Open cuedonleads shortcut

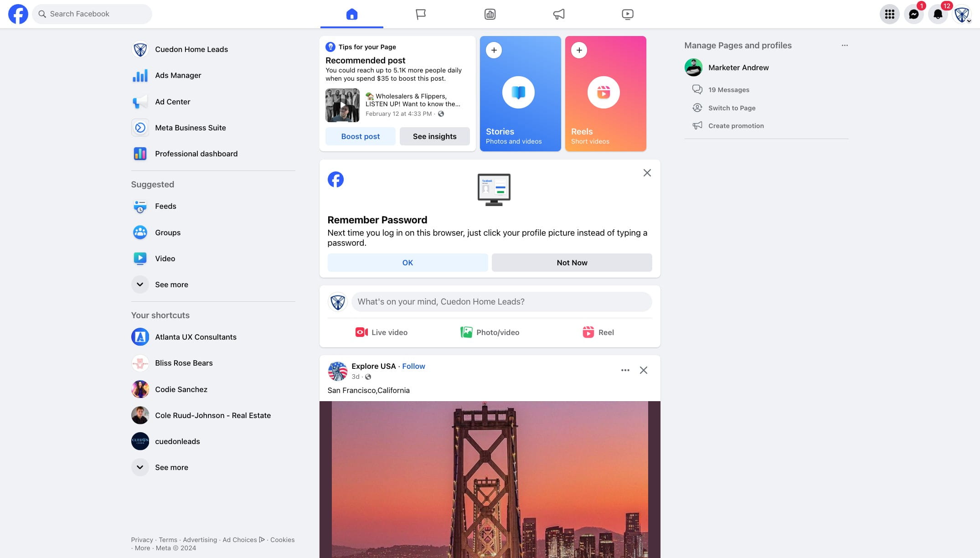(x=213, y=441)
